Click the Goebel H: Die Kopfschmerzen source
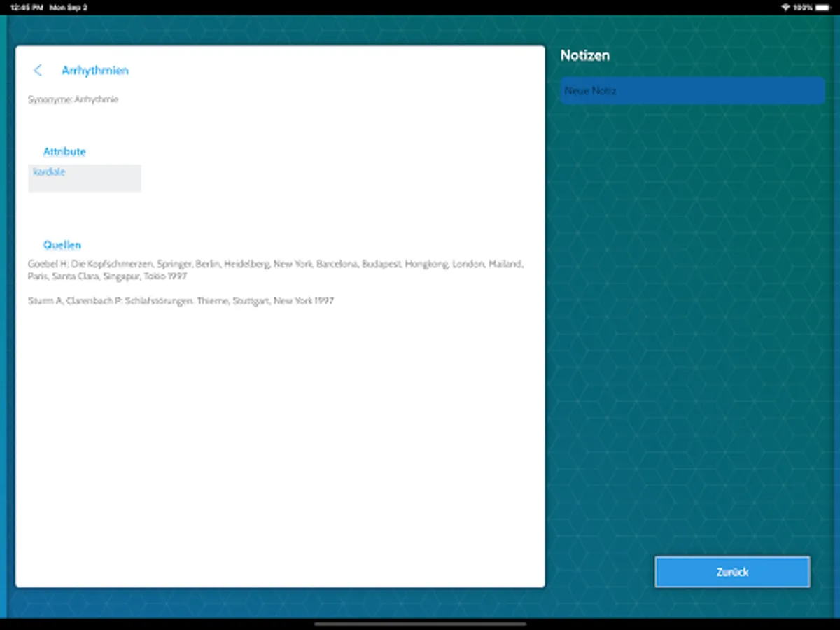This screenshot has height=630, width=840. coord(276,270)
